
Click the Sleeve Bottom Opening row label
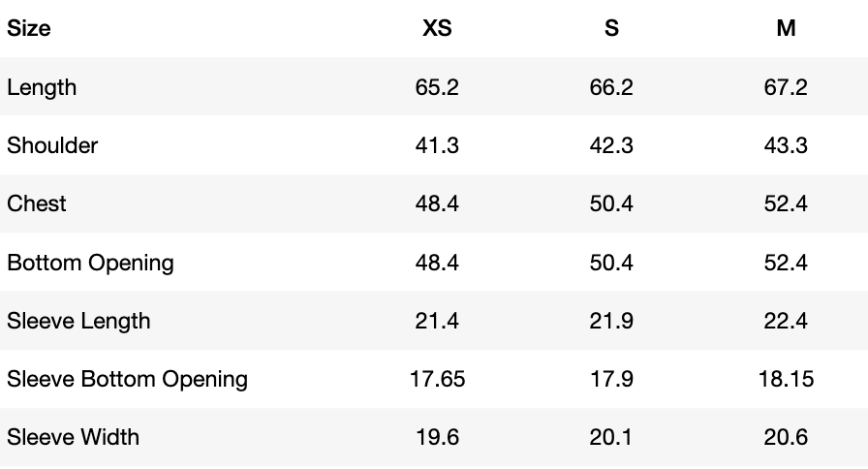127,379
